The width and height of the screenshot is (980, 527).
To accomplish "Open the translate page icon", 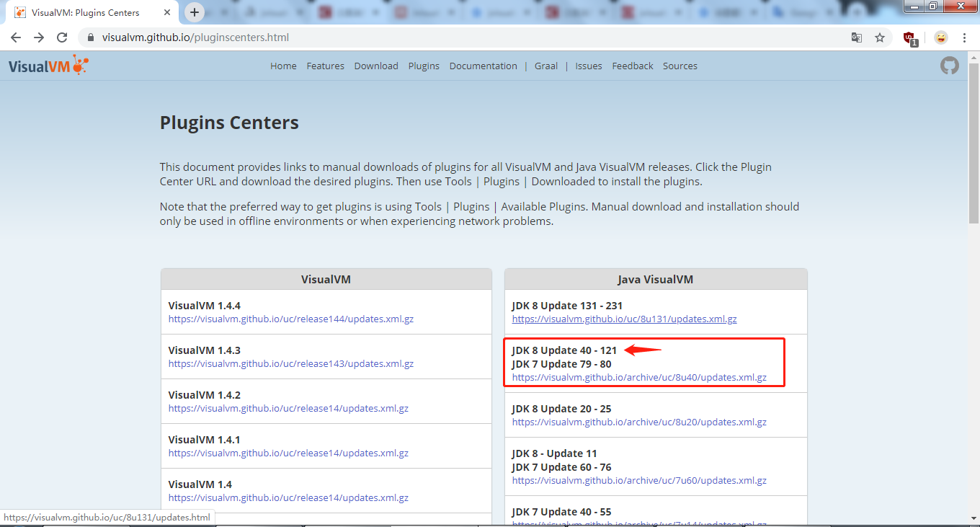I will coord(857,37).
